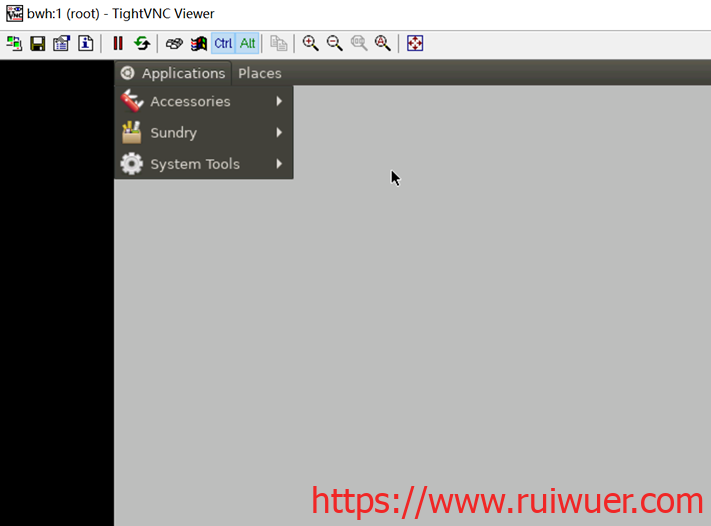Toggle the Alt key button

pos(247,43)
